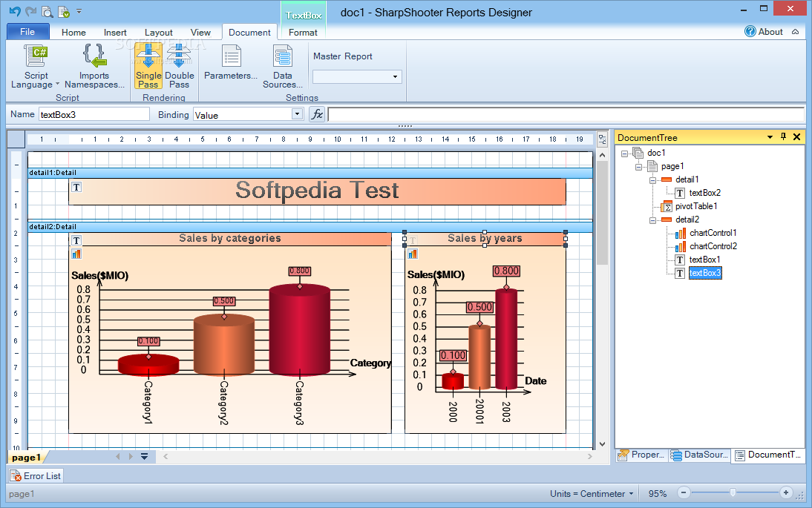This screenshot has height=508, width=812.
Task: Switch to the DataSources panel tab
Action: pos(700,455)
